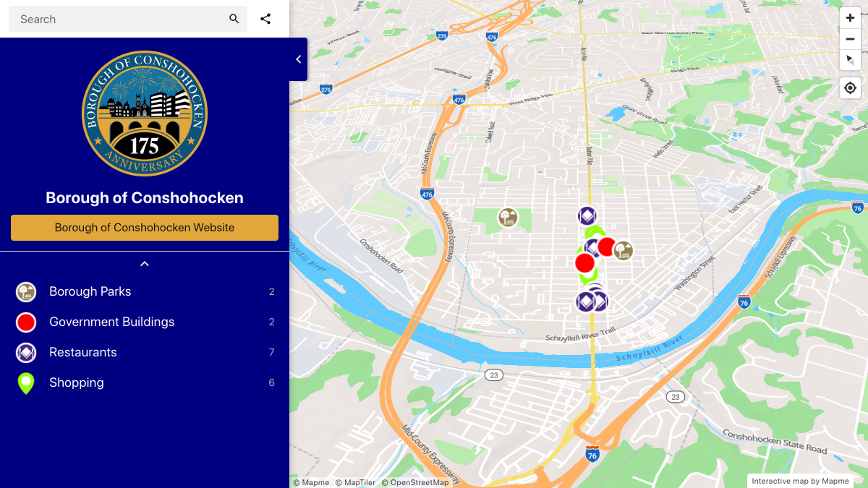Click the western park marker on green area

tap(508, 218)
